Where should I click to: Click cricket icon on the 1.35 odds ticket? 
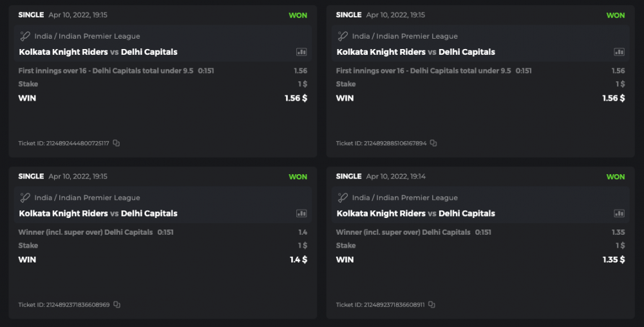pyautogui.click(x=343, y=198)
